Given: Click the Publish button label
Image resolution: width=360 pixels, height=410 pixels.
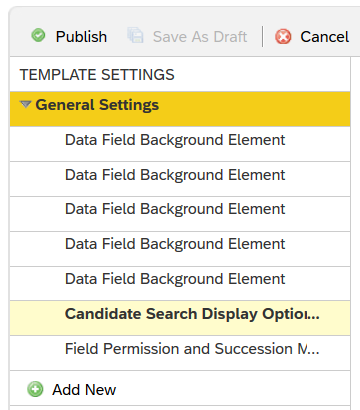Looking at the screenshot, I should [81, 37].
